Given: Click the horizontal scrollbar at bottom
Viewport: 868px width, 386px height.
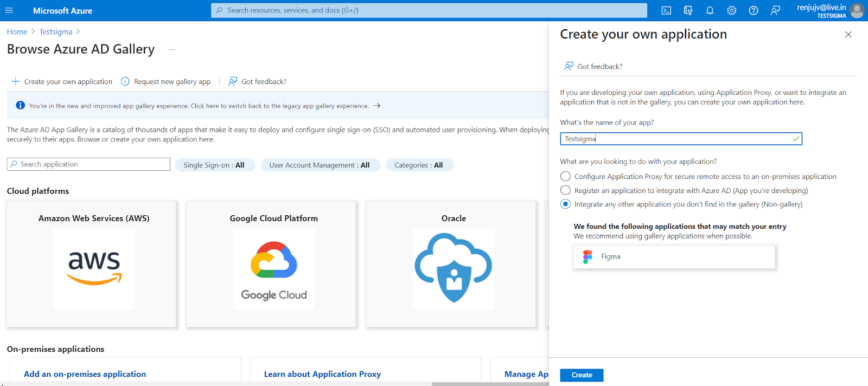Looking at the screenshot, I should 491,384.
